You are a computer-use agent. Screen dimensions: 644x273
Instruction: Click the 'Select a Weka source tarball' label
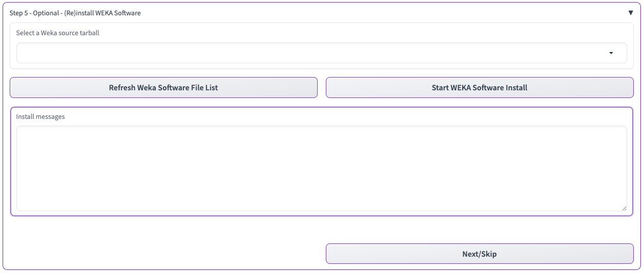click(x=58, y=33)
